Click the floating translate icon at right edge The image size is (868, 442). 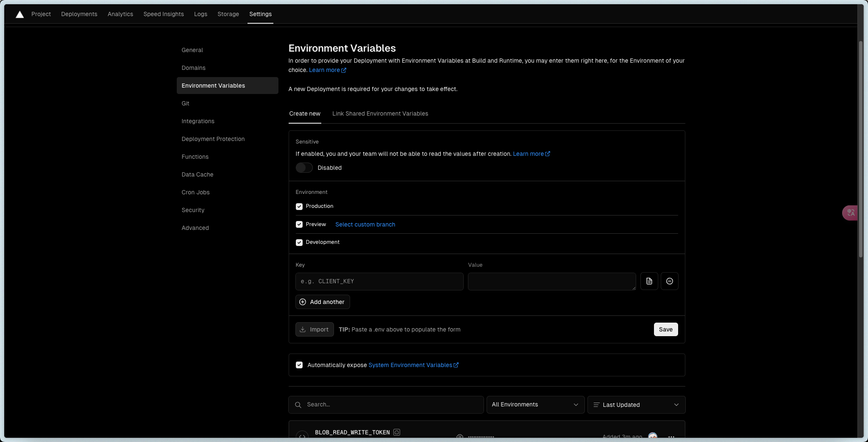[850, 213]
